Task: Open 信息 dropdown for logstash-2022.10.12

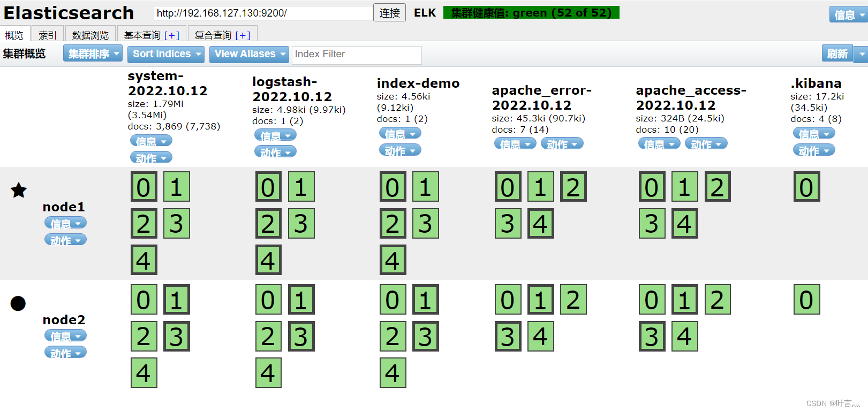Action: pyautogui.click(x=275, y=135)
